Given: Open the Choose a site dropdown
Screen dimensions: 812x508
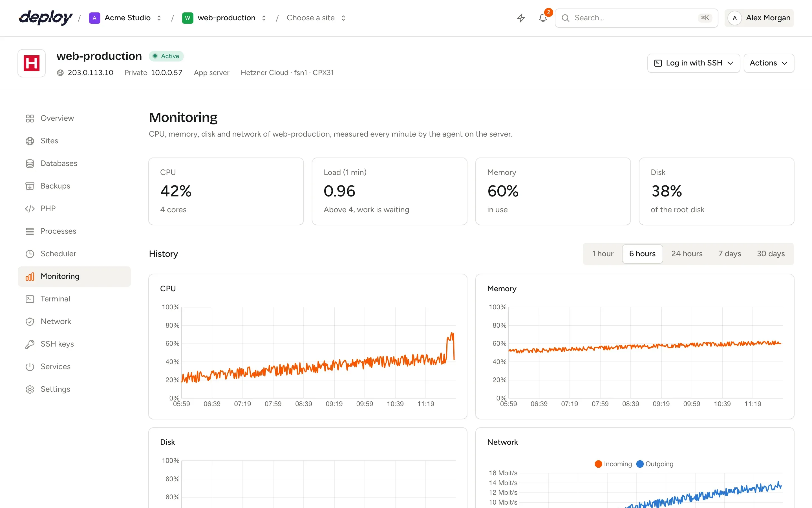Looking at the screenshot, I should 316,18.
